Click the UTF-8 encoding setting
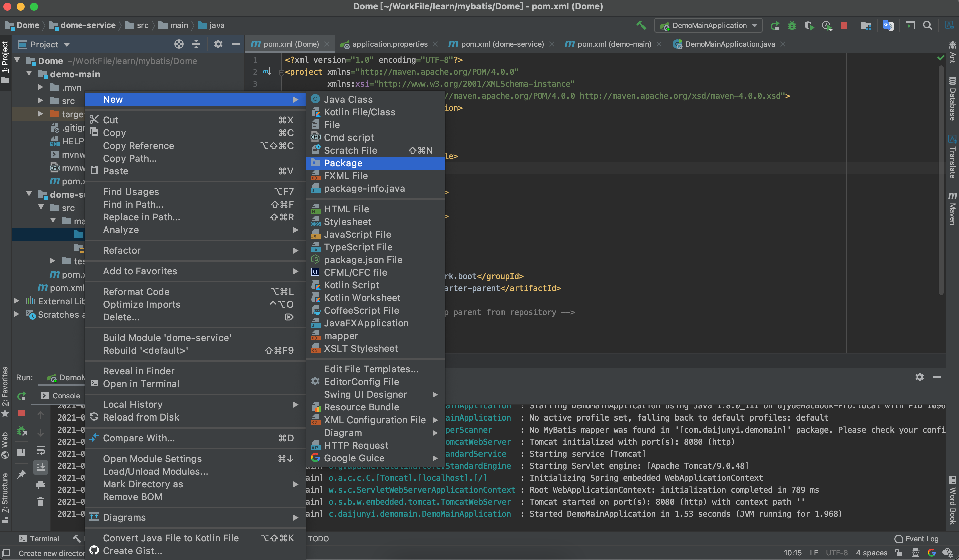 click(836, 553)
